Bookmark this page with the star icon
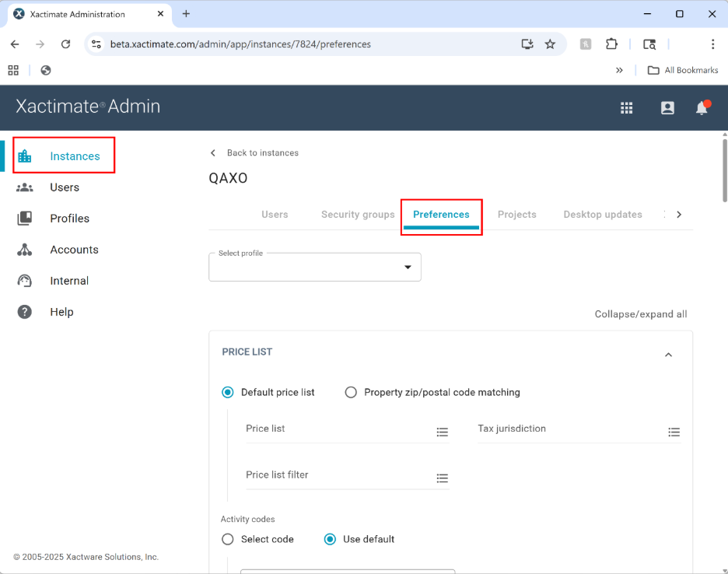The height and width of the screenshot is (574, 728). pos(550,44)
